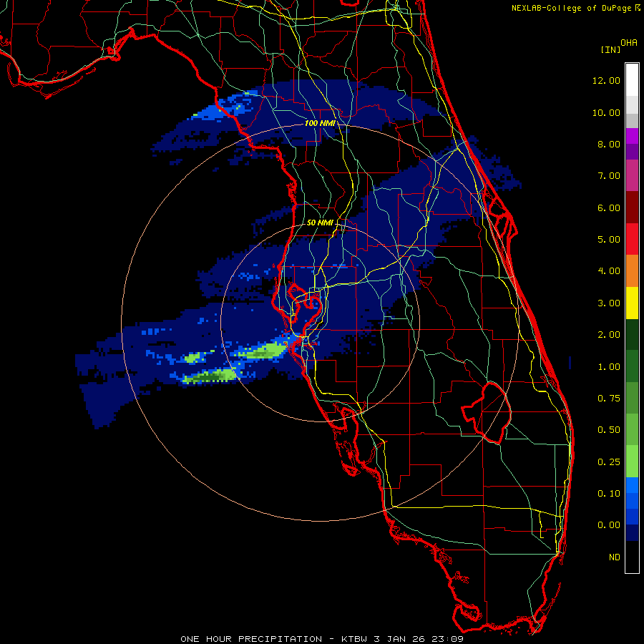644x644 pixels.
Task: Click the 10.00 legend value
Action: pos(606,112)
